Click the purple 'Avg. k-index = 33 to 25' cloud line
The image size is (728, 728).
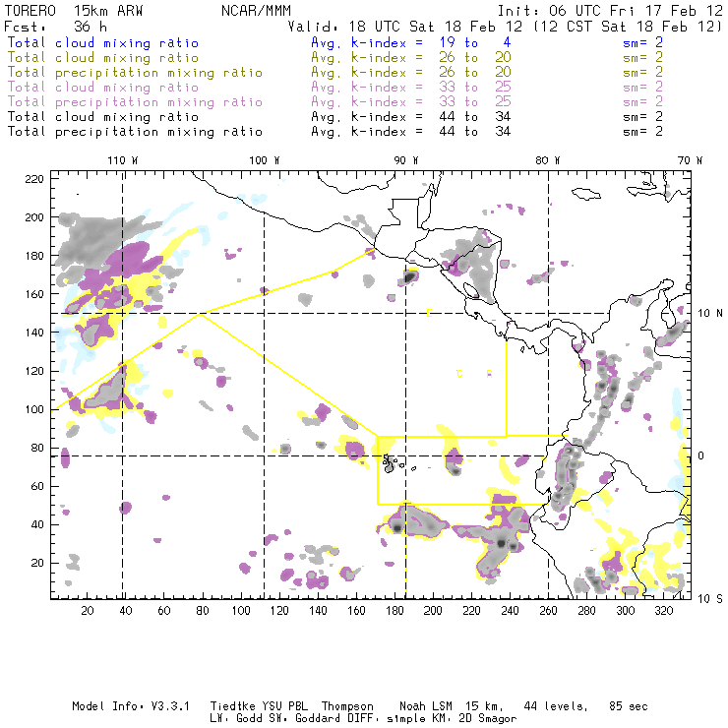point(411,88)
